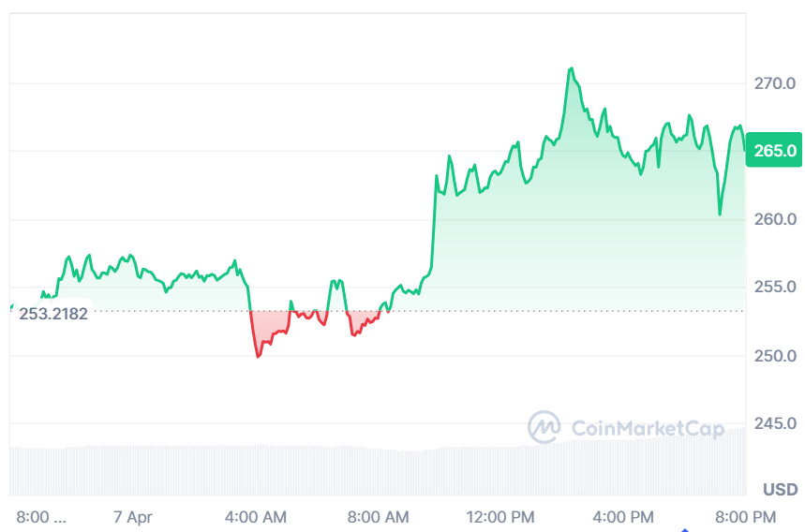The height and width of the screenshot is (532, 805).
Task: Select the 7 Apr date label
Action: pyautogui.click(x=132, y=516)
